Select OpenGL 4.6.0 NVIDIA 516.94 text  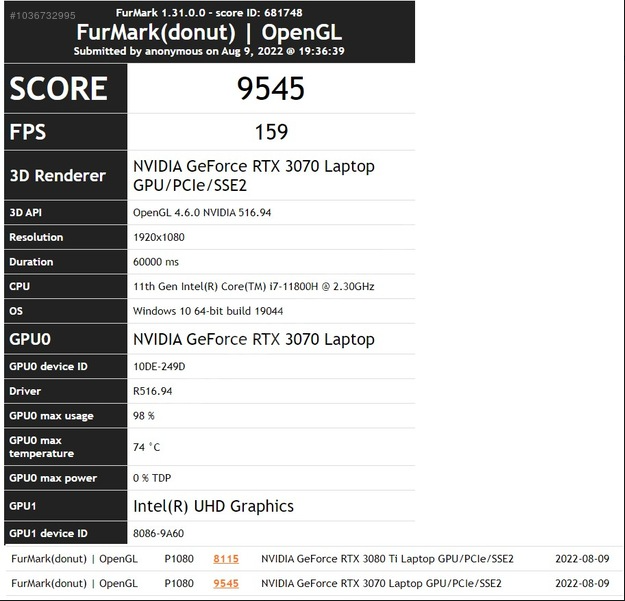coord(202,212)
